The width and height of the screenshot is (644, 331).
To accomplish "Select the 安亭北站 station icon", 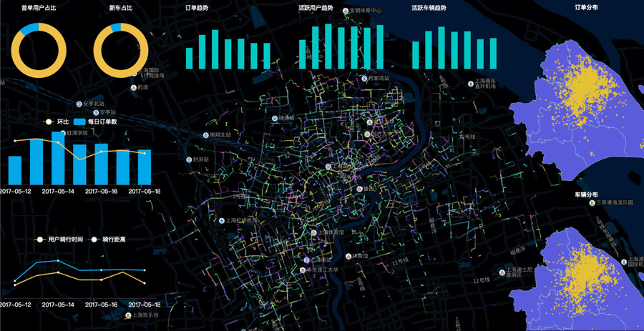I will click(79, 104).
